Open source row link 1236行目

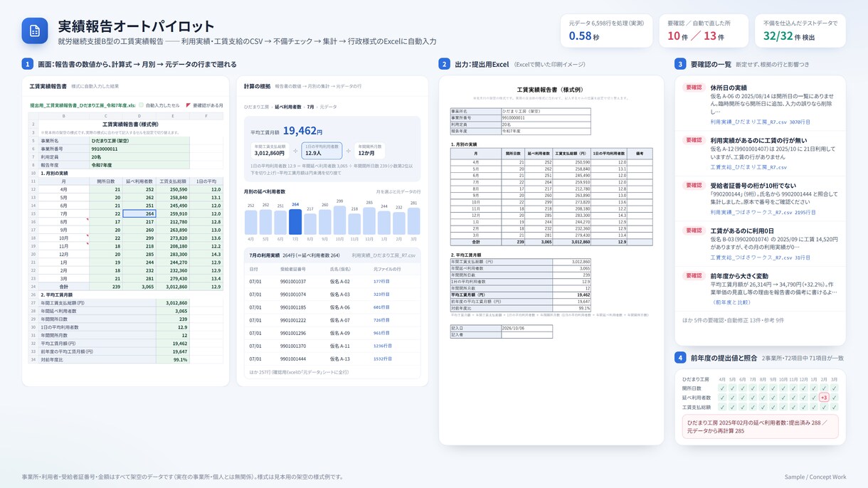383,346
